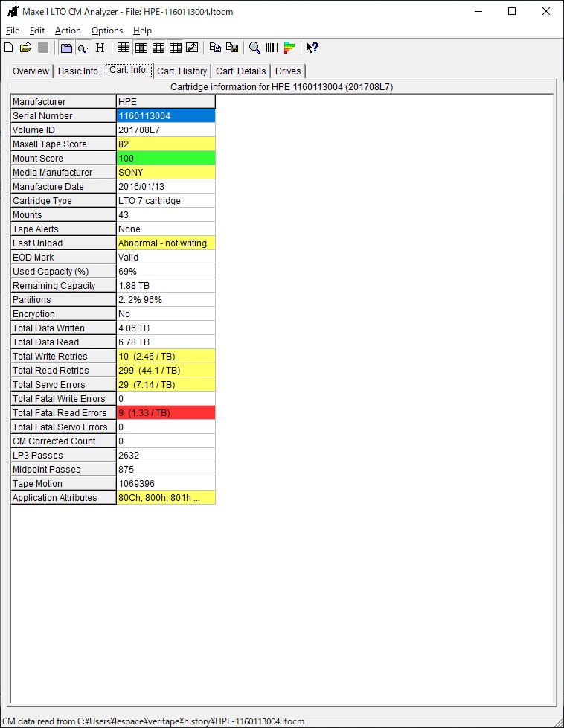This screenshot has height=728, width=564.
Task: Click the Total Data Read value 6.78 TB
Action: tap(166, 342)
